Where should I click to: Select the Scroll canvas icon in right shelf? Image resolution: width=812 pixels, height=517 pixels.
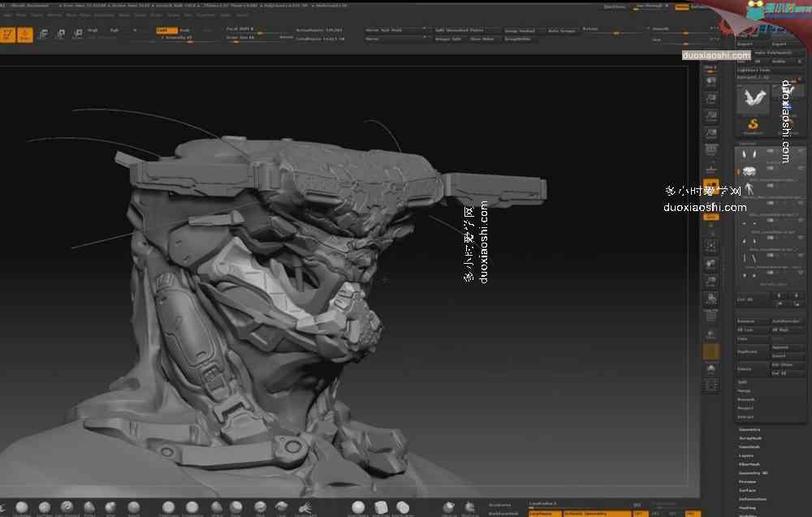pyautogui.click(x=711, y=83)
